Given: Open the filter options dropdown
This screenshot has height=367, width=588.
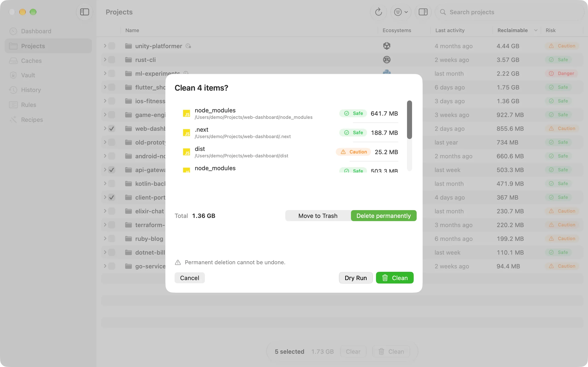Looking at the screenshot, I should (401, 12).
